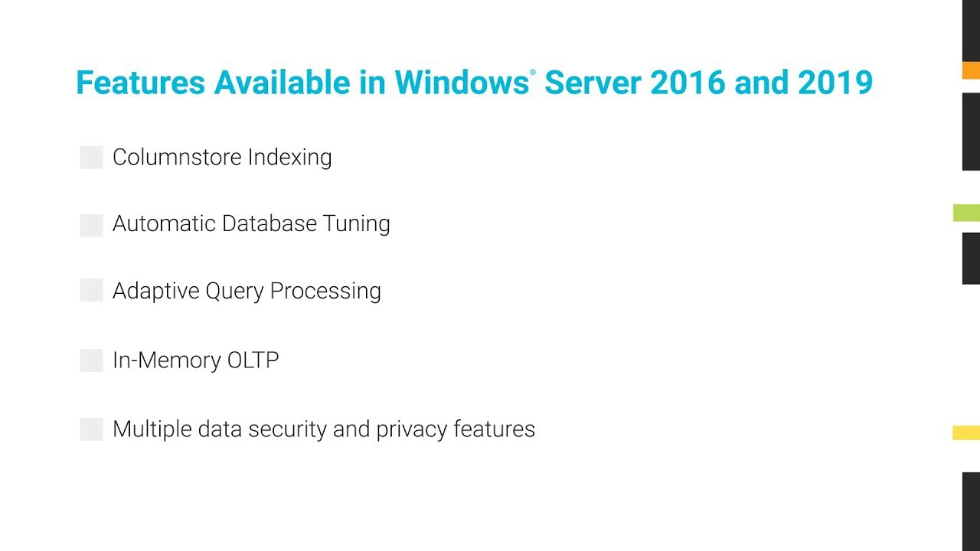Pick the yellow block on the right edge
Screen dimensions: 980x551
click(x=966, y=433)
